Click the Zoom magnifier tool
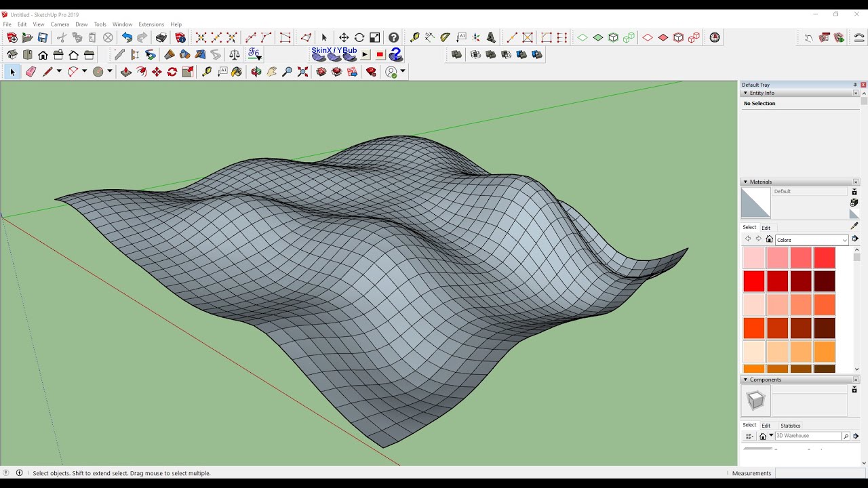 tap(287, 72)
